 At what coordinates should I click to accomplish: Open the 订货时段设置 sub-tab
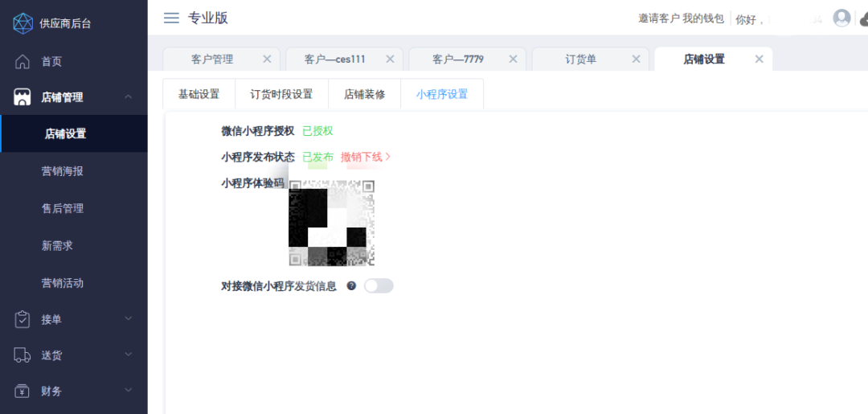coord(282,94)
